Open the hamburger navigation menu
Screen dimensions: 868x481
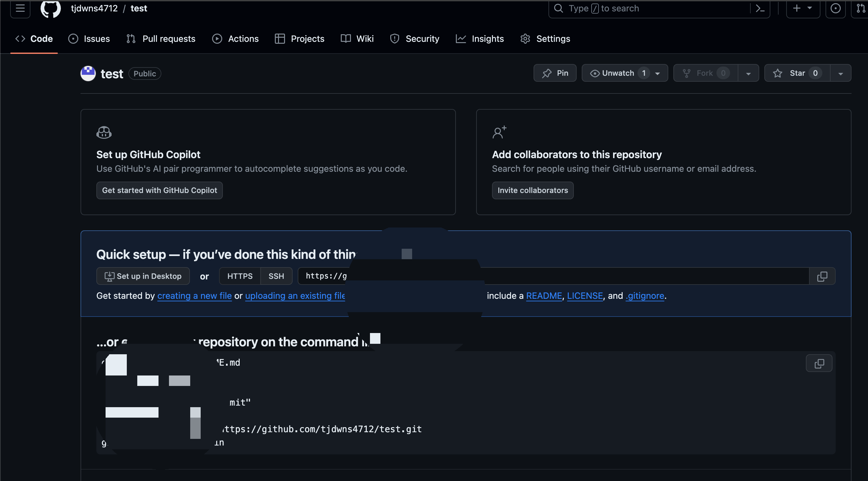click(20, 8)
